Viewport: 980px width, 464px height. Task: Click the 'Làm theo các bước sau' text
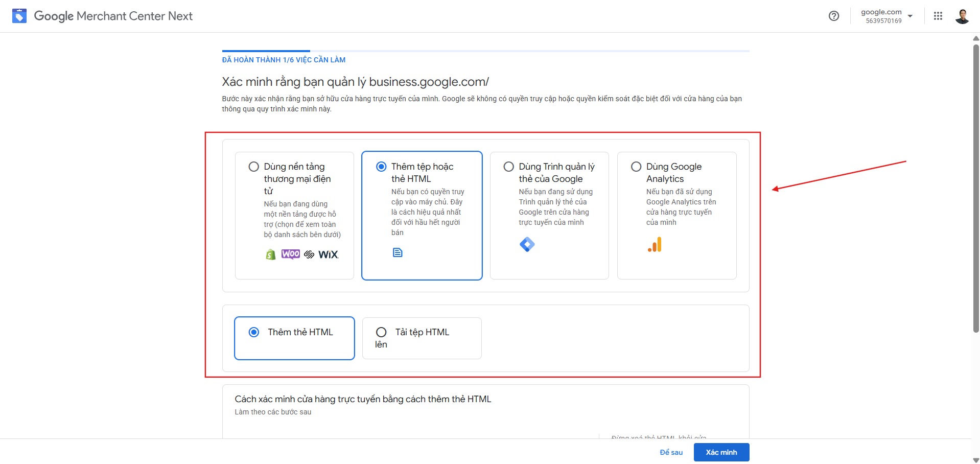pos(273,412)
